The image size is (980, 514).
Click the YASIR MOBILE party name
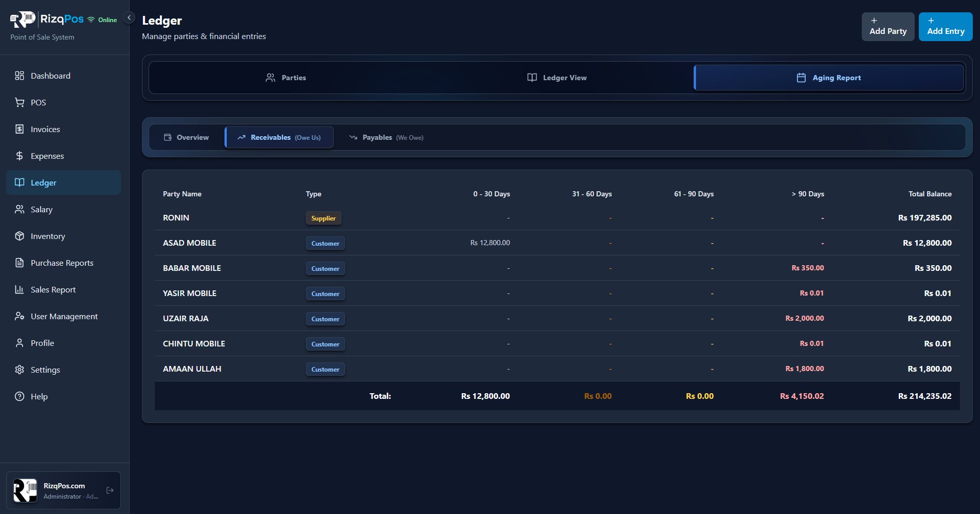[x=190, y=293]
